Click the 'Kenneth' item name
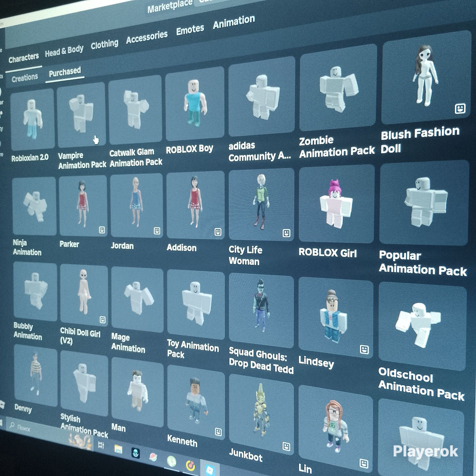This screenshot has width=476, height=476. pyautogui.click(x=182, y=440)
